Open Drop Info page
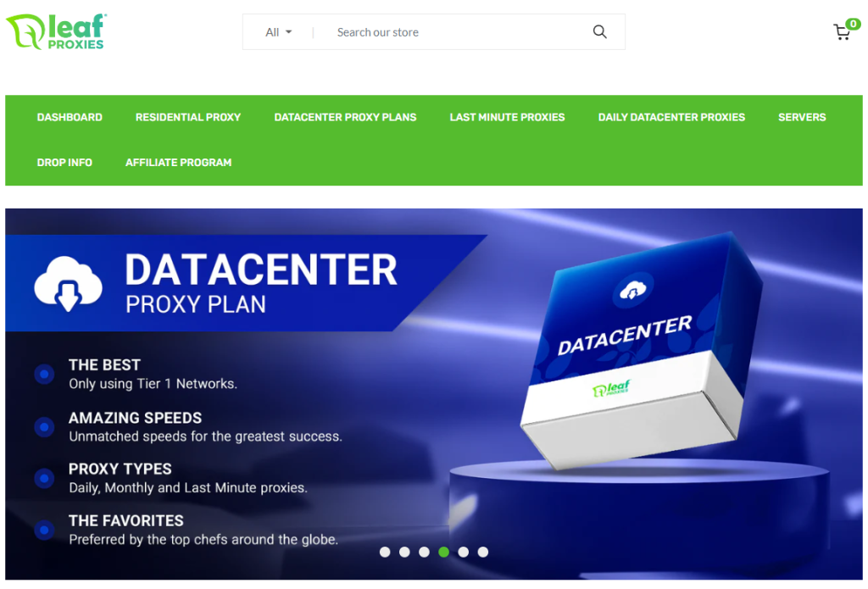868x589 pixels. [x=64, y=163]
